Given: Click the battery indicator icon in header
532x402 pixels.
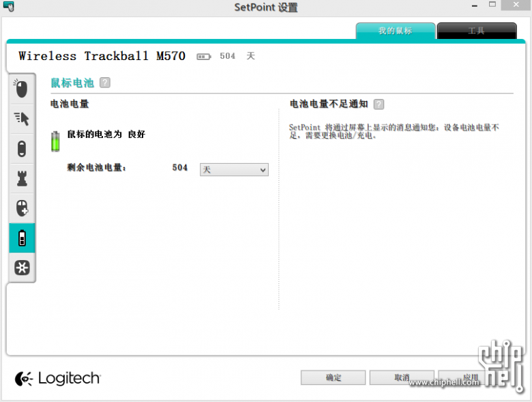Looking at the screenshot, I should coord(203,57).
